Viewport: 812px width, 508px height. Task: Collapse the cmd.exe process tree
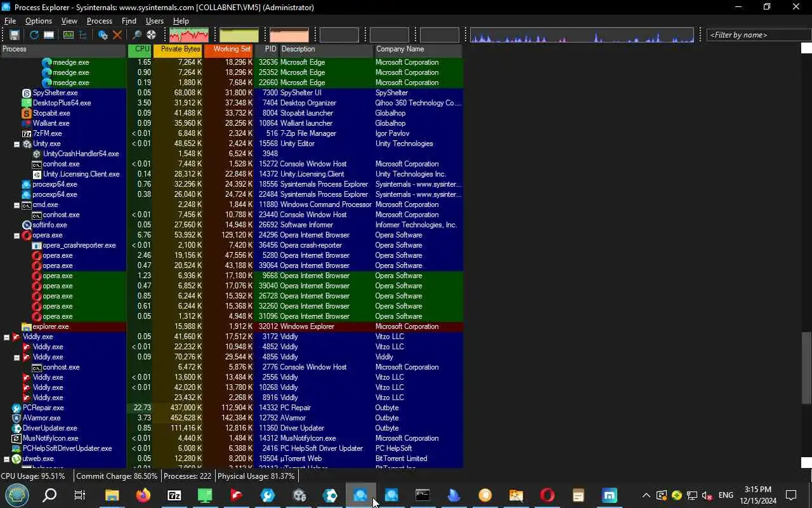17,205
